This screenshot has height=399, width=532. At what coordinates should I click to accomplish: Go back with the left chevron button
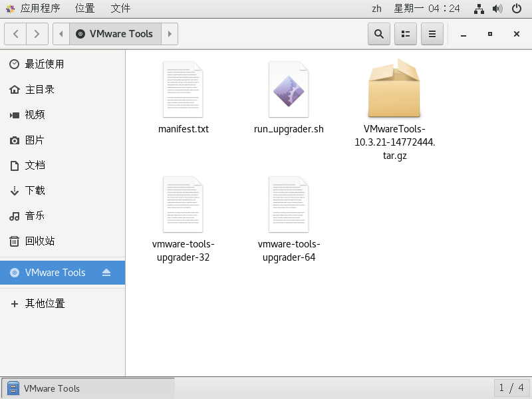[15, 34]
